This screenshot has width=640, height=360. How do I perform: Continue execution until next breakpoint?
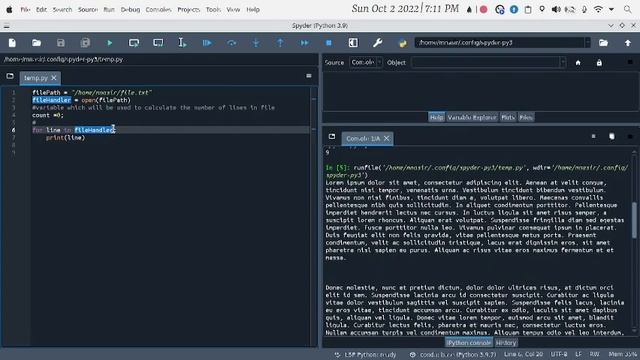[x=304, y=43]
